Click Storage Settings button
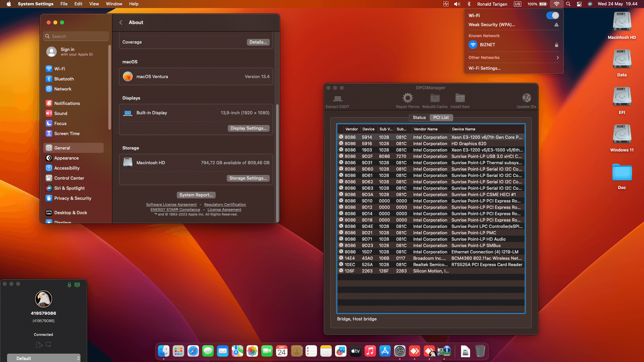 click(248, 178)
